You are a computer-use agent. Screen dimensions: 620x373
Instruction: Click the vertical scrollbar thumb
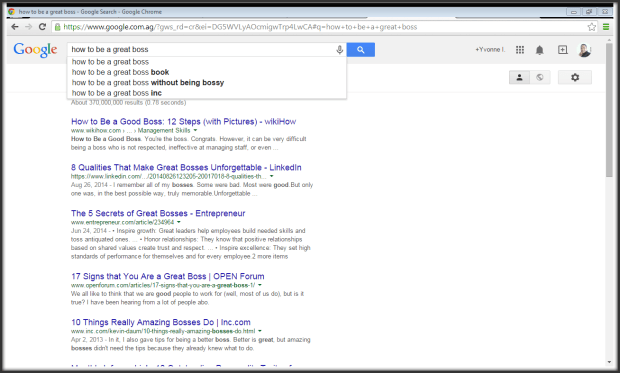[x=609, y=110]
